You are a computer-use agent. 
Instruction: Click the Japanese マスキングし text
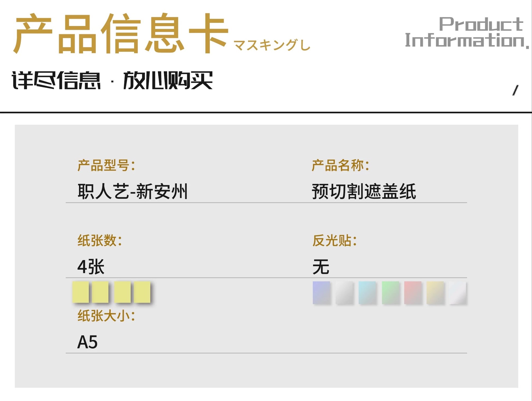pyautogui.click(x=272, y=45)
